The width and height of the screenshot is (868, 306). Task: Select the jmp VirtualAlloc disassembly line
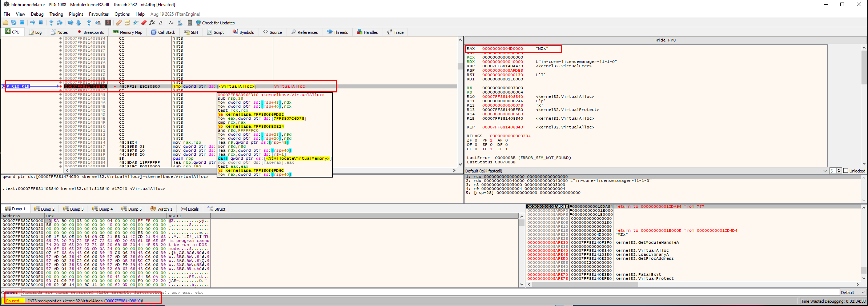tap(260, 86)
